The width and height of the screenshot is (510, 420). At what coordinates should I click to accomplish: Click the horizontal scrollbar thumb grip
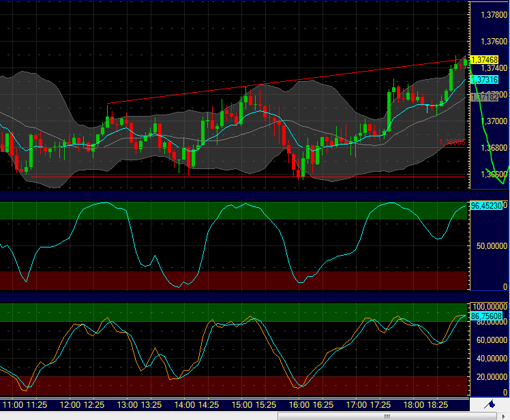(387, 416)
